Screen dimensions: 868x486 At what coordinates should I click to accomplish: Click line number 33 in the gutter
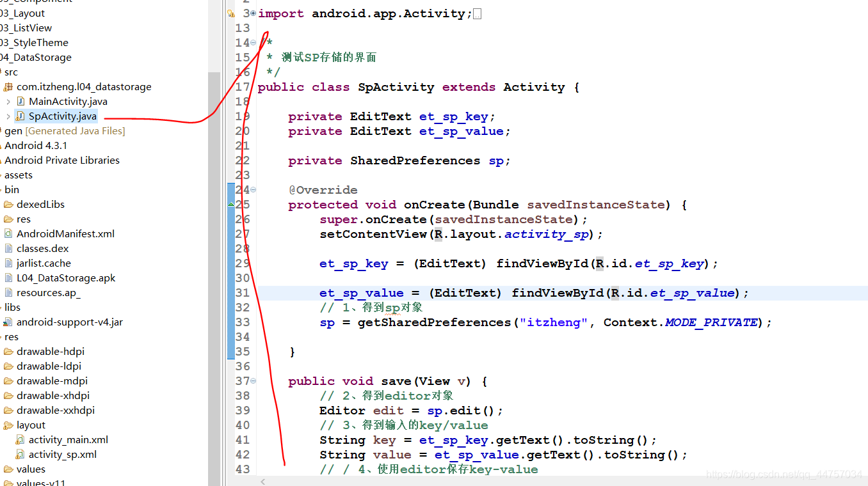(x=243, y=322)
